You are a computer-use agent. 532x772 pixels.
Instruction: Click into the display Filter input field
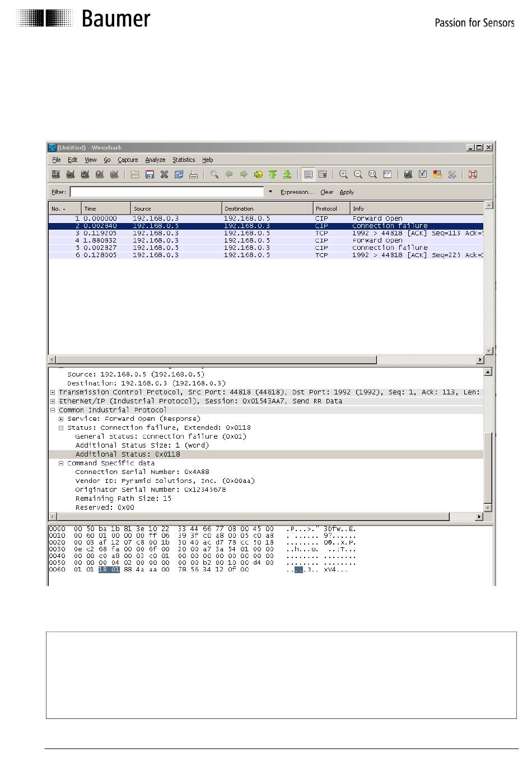click(166, 192)
